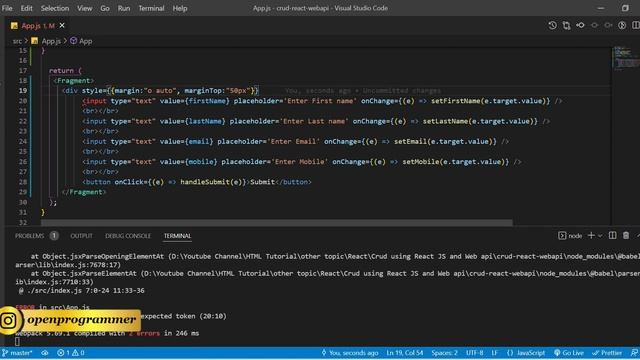Screen dimensions: 640x360
Task: Open errors and warnings count indicator
Action: (71, 353)
